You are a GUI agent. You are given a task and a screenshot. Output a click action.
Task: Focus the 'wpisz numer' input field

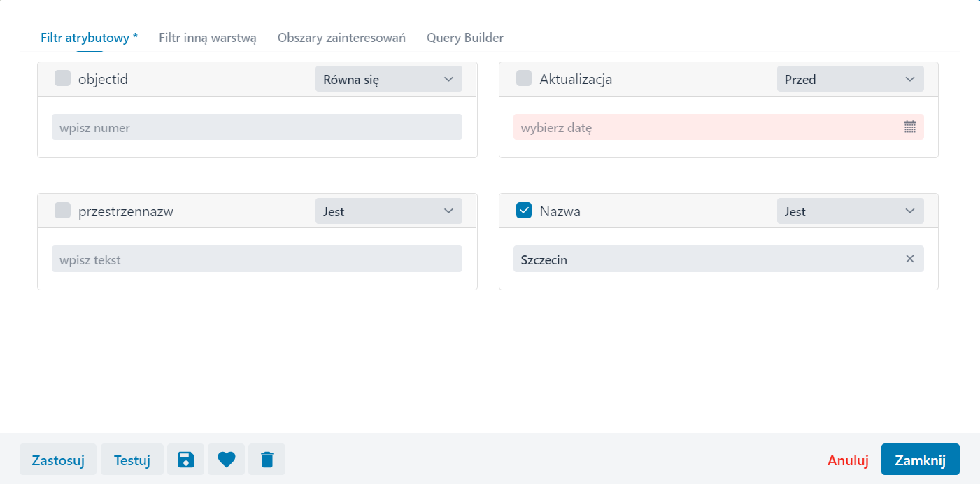[257, 127]
